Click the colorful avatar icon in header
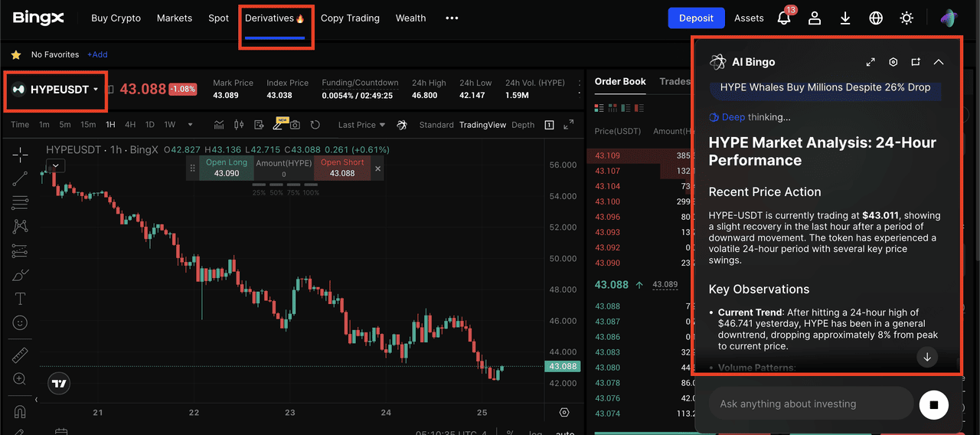The width and height of the screenshot is (980, 435). click(x=949, y=18)
